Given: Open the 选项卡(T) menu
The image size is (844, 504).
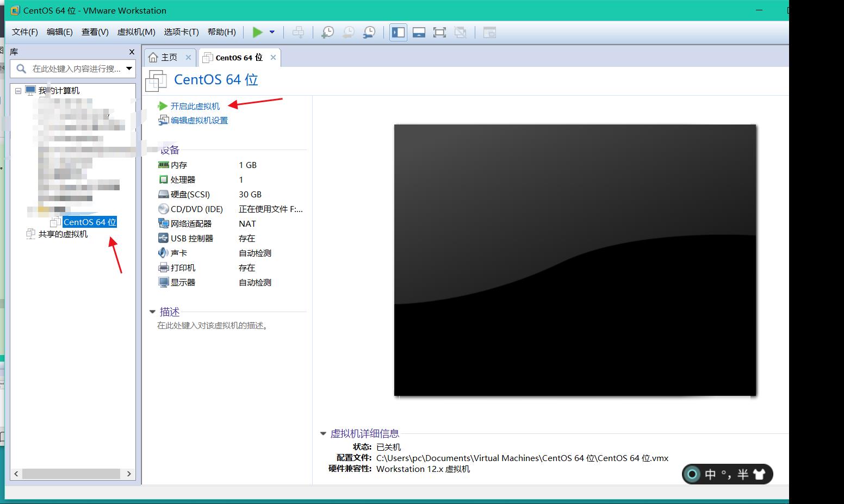Looking at the screenshot, I should 182,32.
